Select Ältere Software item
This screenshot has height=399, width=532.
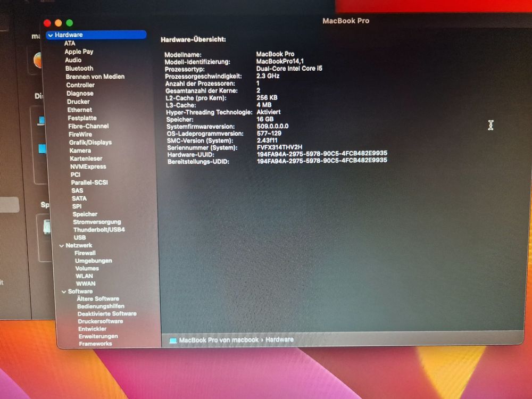[x=98, y=299]
